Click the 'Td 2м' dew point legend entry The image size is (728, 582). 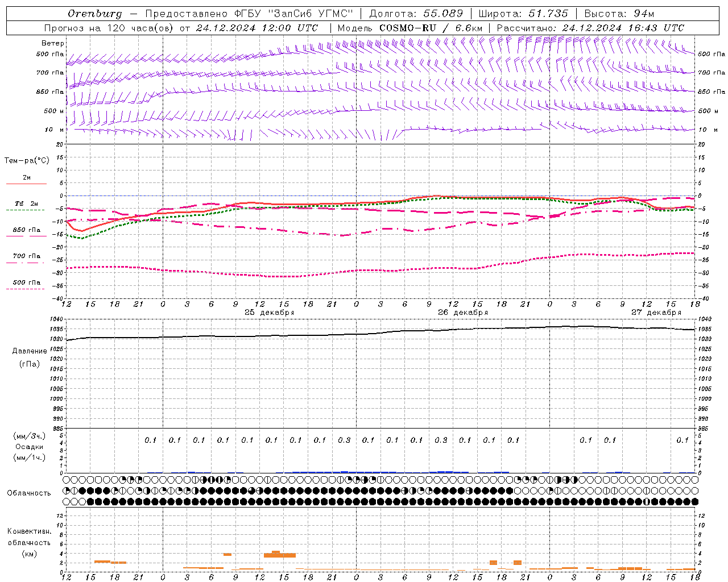coord(26,203)
